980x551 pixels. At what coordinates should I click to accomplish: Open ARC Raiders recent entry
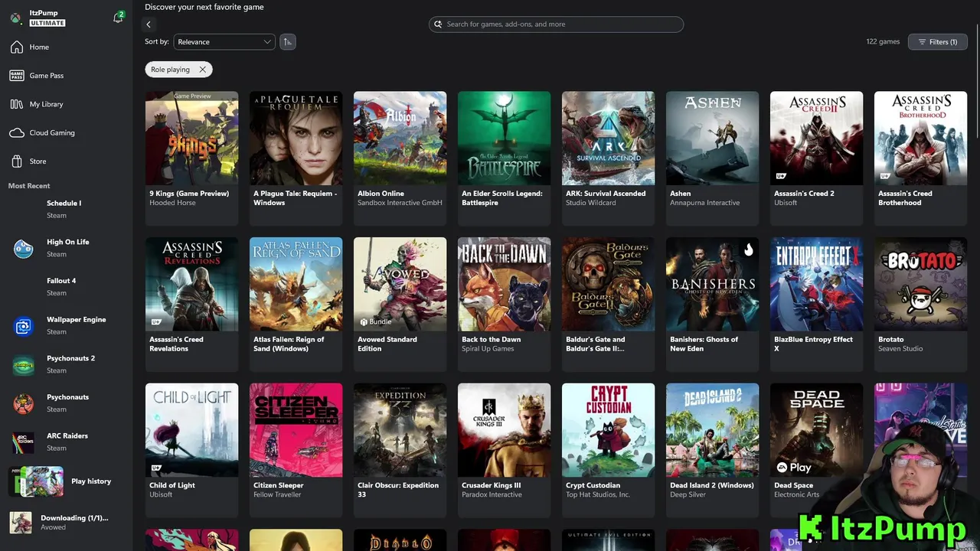[x=66, y=442]
